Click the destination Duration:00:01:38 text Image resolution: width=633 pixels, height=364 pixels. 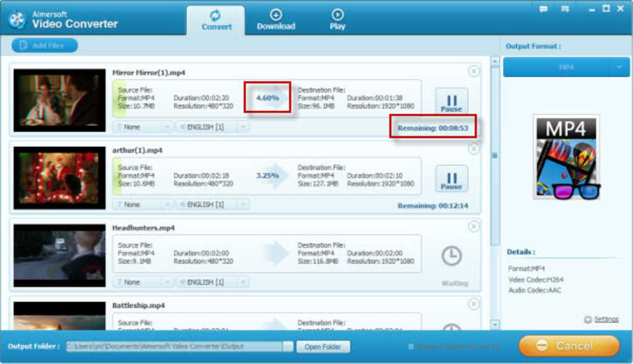pyautogui.click(x=375, y=97)
